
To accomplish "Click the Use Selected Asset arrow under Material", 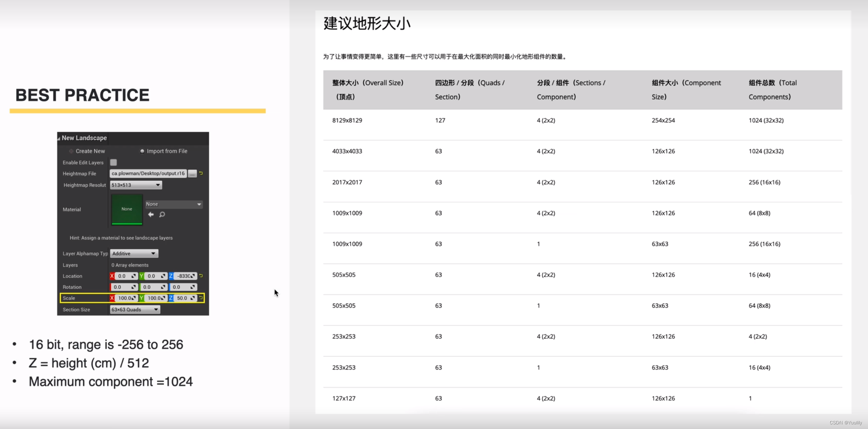I will pos(151,214).
